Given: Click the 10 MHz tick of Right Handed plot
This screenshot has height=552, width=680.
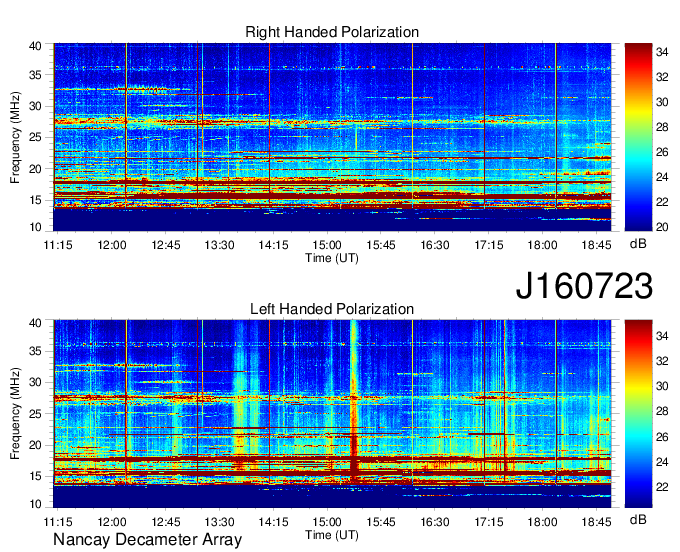Looking at the screenshot, I should (x=36, y=227).
